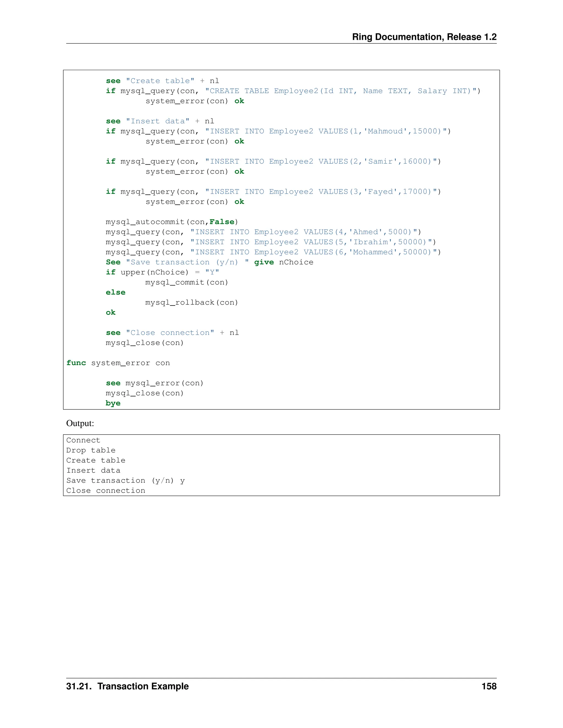Click the mysql_rollback(con) line
Screen dimensions: 563x728
192,303
